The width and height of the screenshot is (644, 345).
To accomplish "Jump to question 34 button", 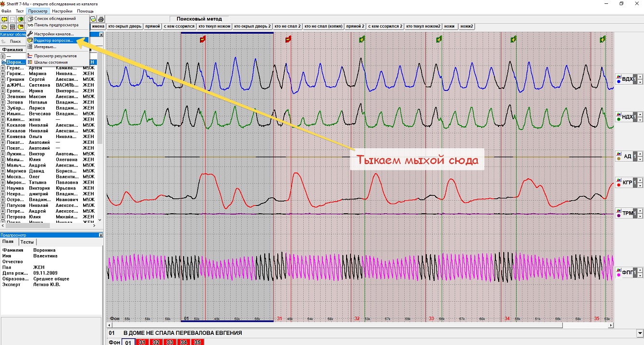I will pyautogui.click(x=184, y=342).
